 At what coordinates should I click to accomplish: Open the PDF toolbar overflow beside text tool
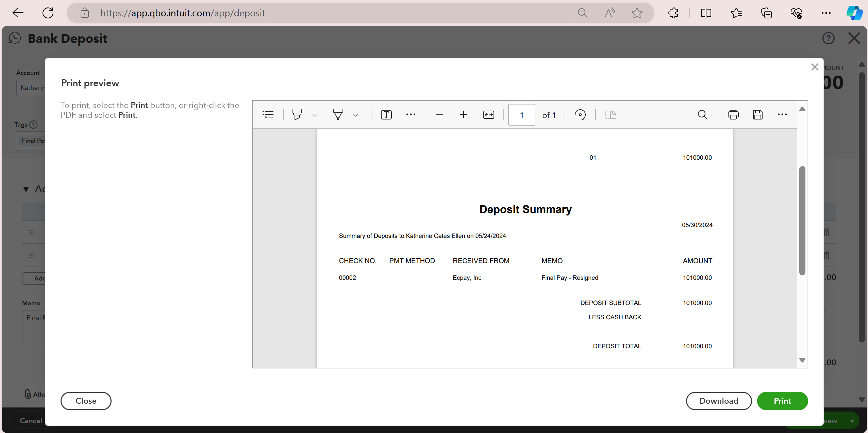[411, 115]
